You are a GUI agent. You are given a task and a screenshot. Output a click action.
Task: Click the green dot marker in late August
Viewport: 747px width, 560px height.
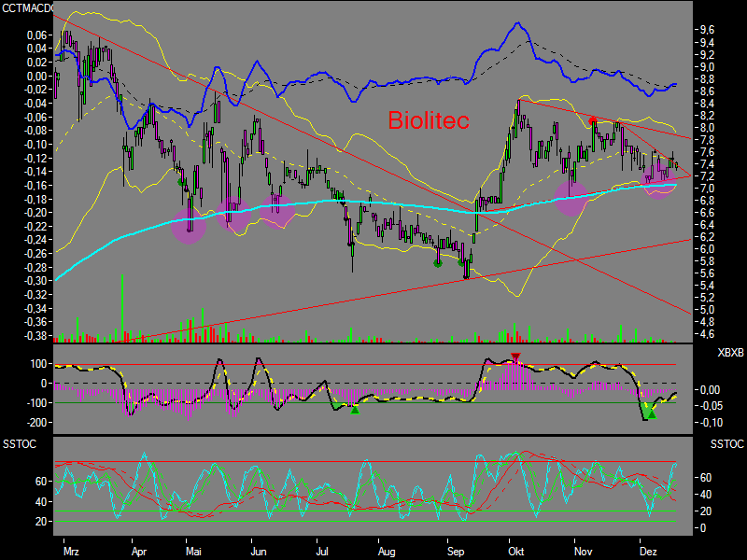(x=438, y=263)
